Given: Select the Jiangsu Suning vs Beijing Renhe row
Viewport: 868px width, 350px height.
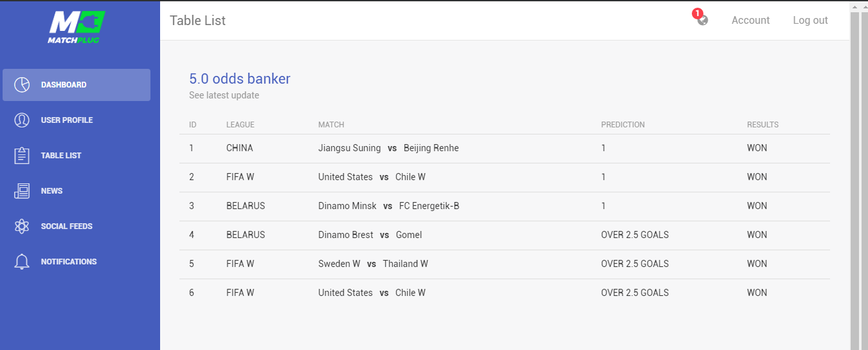Looking at the screenshot, I should click(388, 149).
